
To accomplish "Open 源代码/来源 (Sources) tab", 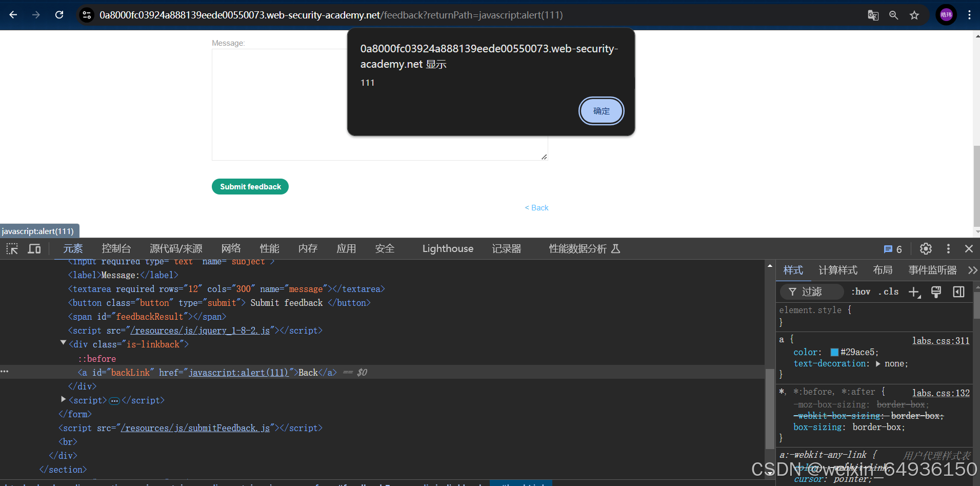I will pyautogui.click(x=176, y=249).
